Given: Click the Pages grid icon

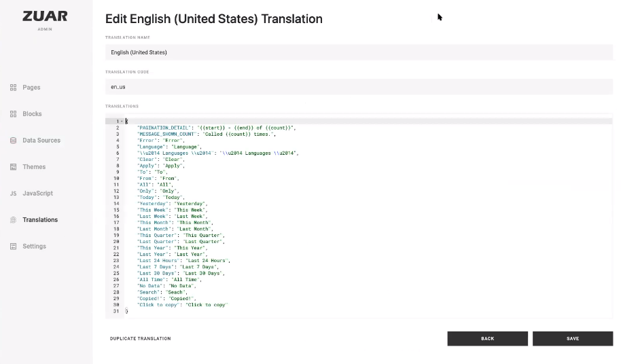Looking at the screenshot, I should click(x=13, y=88).
